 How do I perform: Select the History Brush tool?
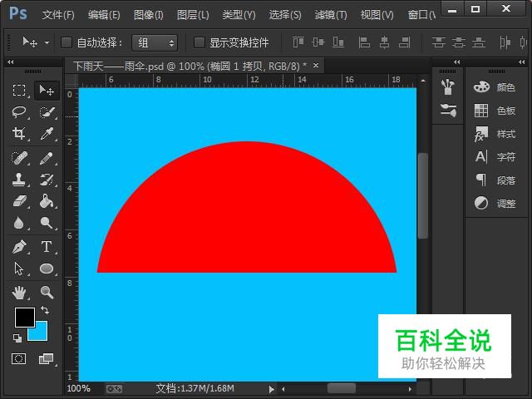[x=47, y=180]
